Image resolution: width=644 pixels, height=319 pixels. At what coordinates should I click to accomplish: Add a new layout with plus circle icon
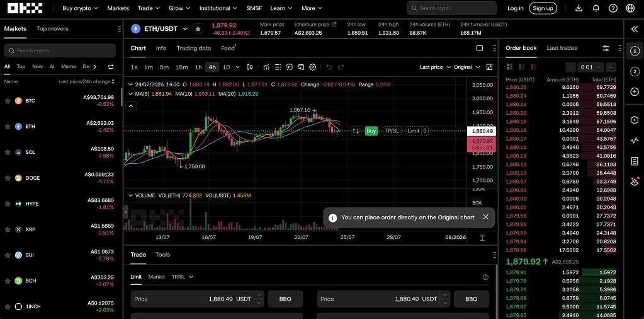(x=635, y=91)
